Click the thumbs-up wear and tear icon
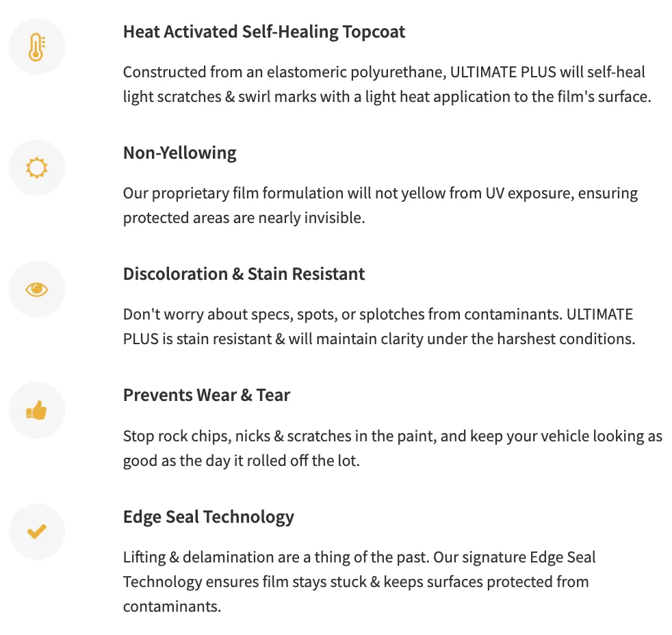The image size is (672, 635). [x=36, y=410]
